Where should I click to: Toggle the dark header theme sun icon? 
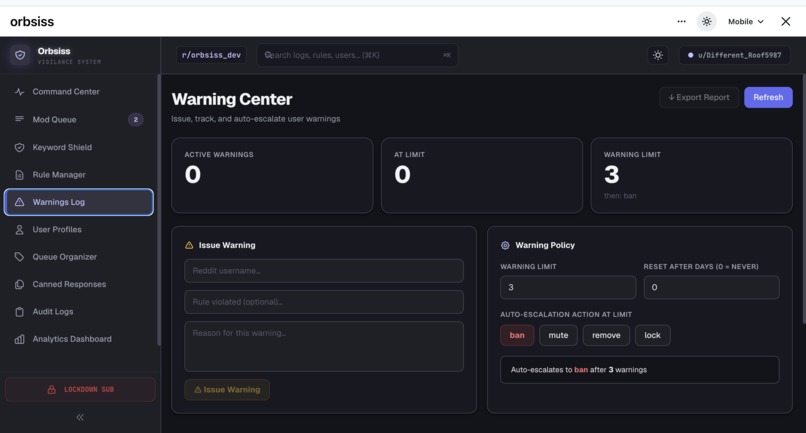[x=658, y=55]
